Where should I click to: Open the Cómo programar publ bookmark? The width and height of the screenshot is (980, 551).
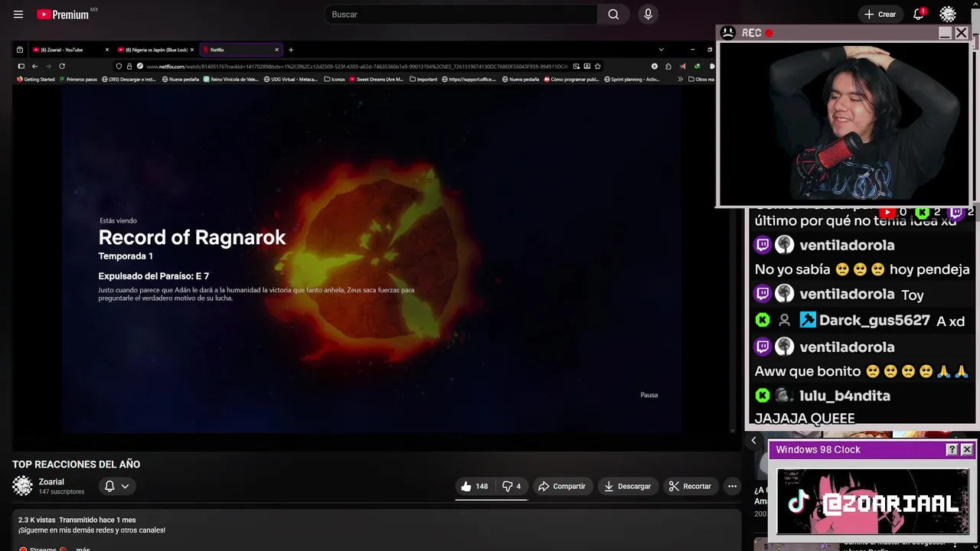pyautogui.click(x=571, y=79)
